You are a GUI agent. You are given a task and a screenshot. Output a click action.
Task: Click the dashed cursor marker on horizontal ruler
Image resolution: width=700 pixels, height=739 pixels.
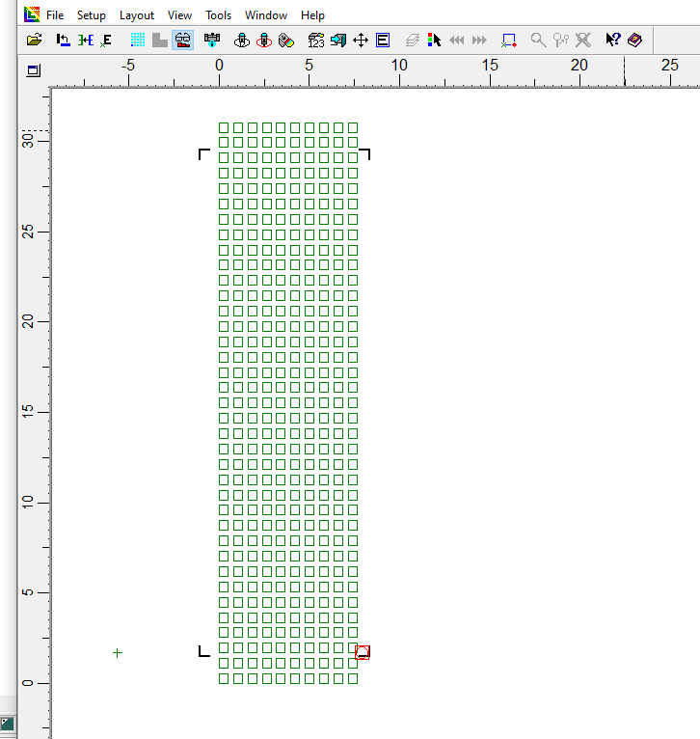(x=625, y=70)
